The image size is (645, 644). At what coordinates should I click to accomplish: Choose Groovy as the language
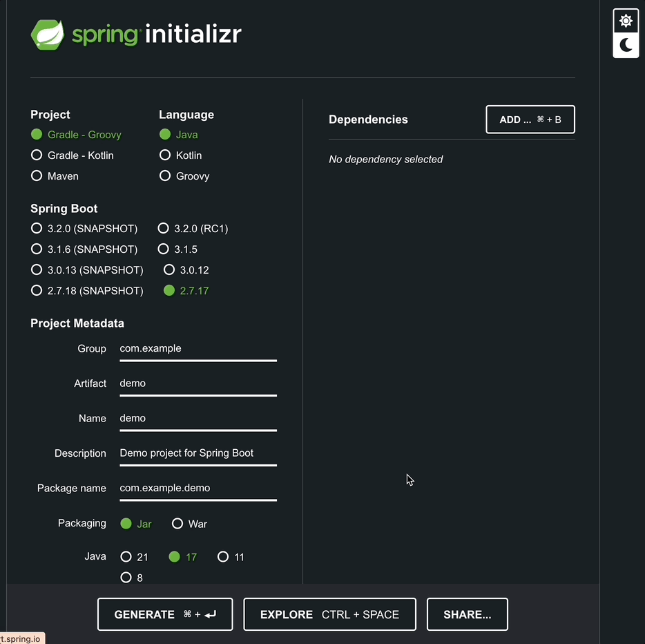(184, 176)
